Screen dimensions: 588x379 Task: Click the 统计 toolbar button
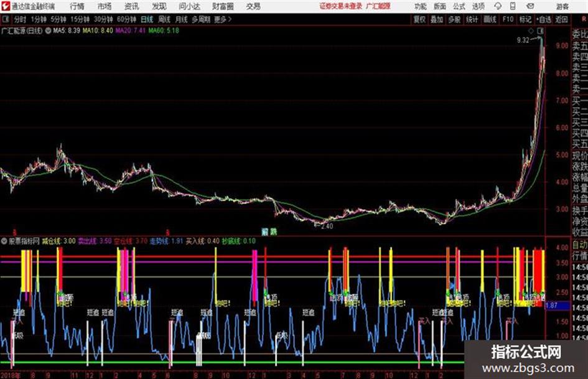click(472, 19)
